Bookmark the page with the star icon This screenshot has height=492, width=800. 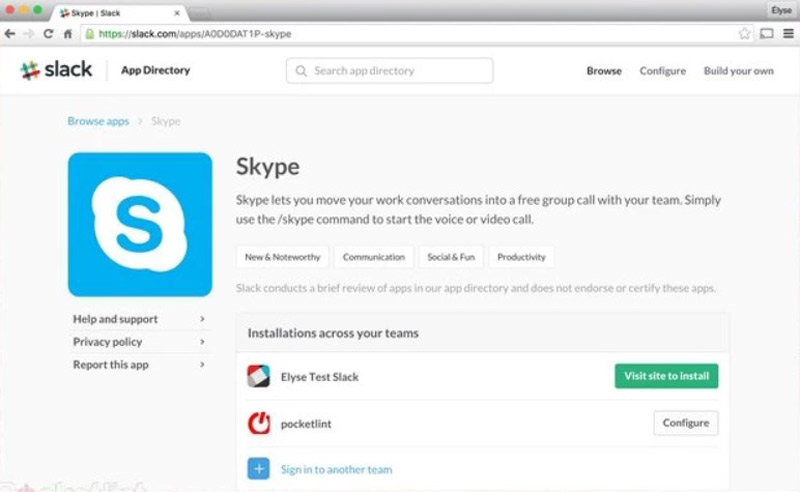click(x=744, y=34)
